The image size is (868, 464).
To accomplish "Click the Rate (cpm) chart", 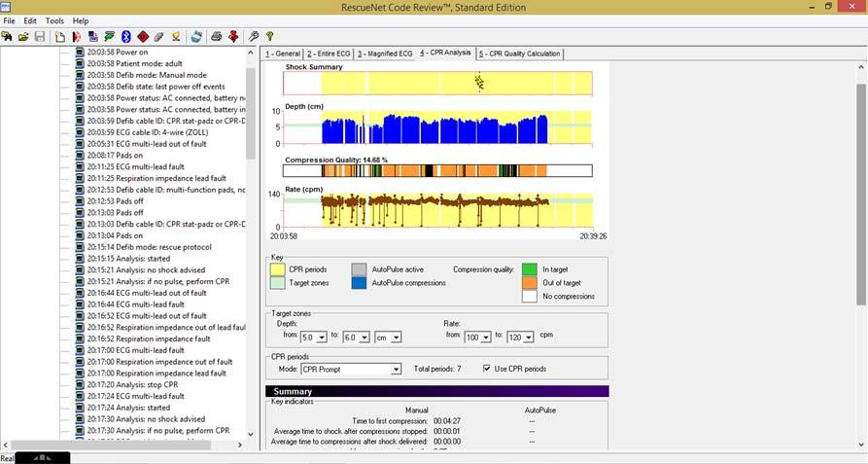I will click(437, 210).
